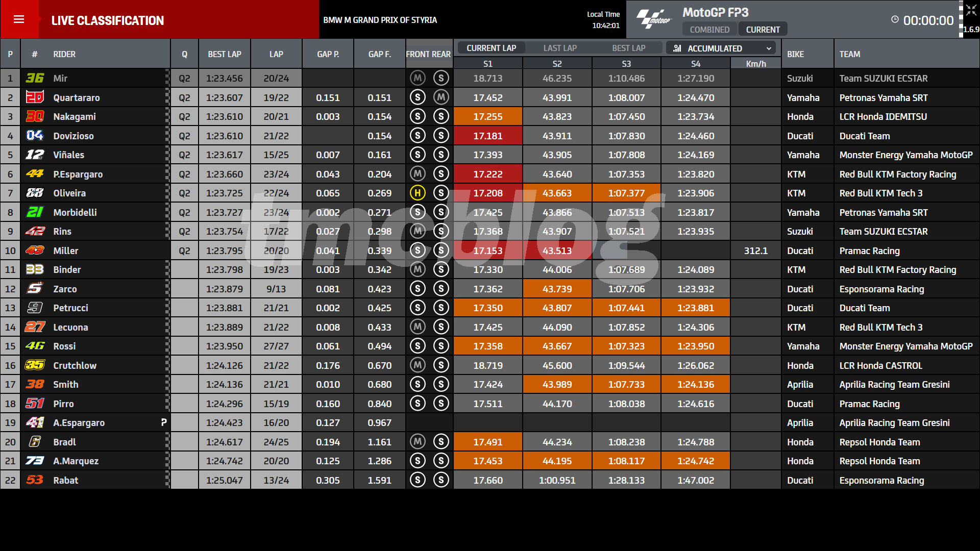Click A.Marquez's number 73 badge

click(x=35, y=461)
